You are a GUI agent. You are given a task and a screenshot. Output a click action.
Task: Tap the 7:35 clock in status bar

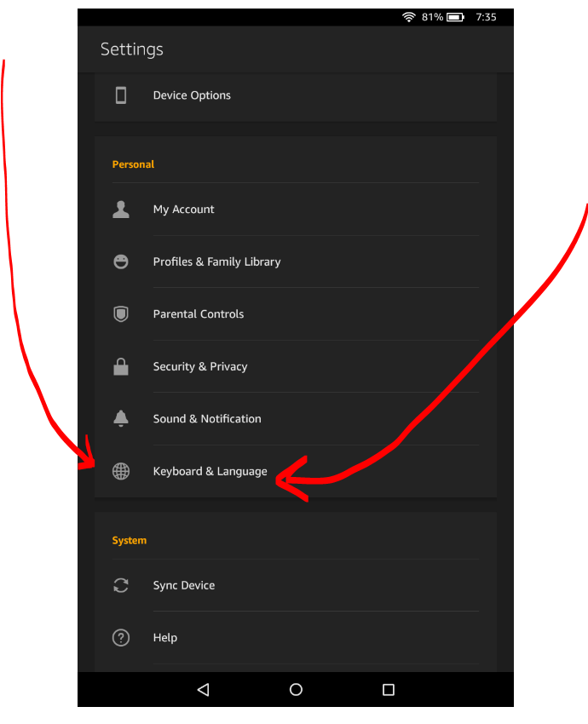[x=486, y=17]
